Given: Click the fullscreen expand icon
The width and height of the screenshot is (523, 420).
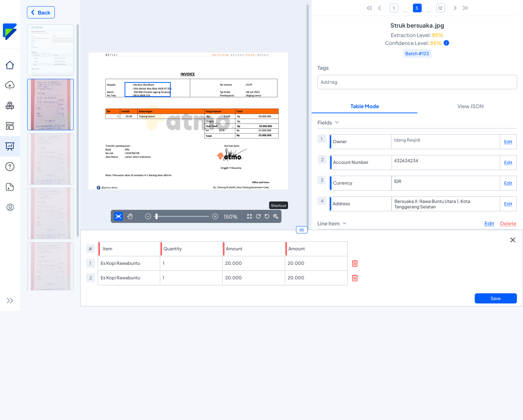Looking at the screenshot, I should coord(249,216).
